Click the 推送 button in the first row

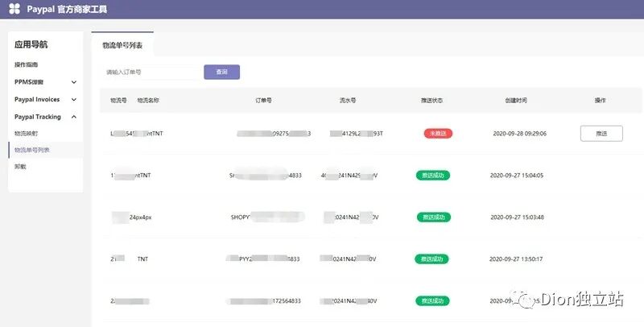[601, 134]
